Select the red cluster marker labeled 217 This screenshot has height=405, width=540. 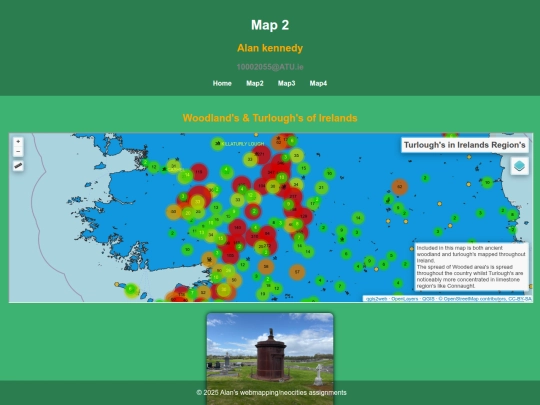pos(293,196)
